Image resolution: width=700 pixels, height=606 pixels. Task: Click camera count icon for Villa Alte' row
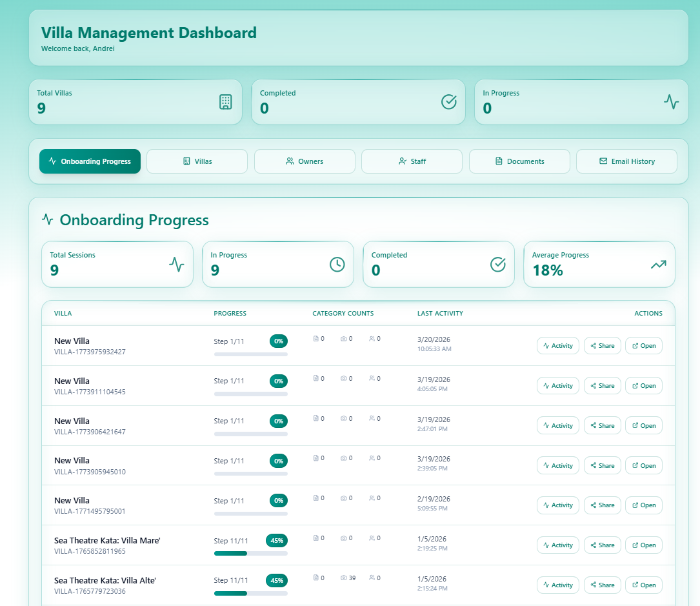click(343, 578)
